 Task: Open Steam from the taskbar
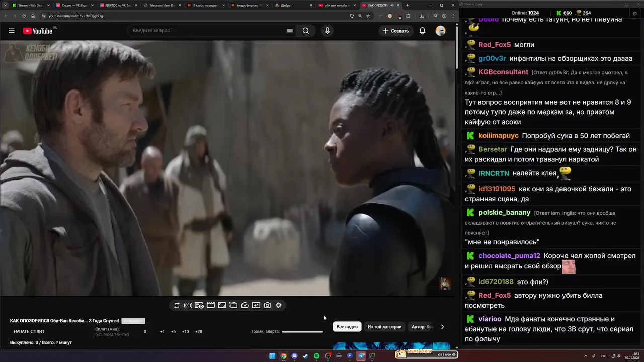coord(305,356)
